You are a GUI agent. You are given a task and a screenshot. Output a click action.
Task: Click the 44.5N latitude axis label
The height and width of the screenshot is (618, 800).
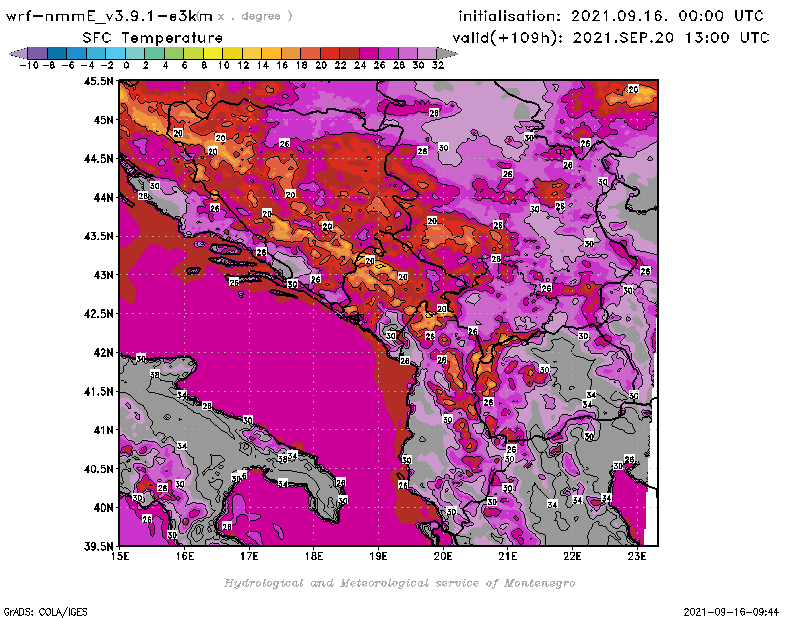tap(99, 159)
